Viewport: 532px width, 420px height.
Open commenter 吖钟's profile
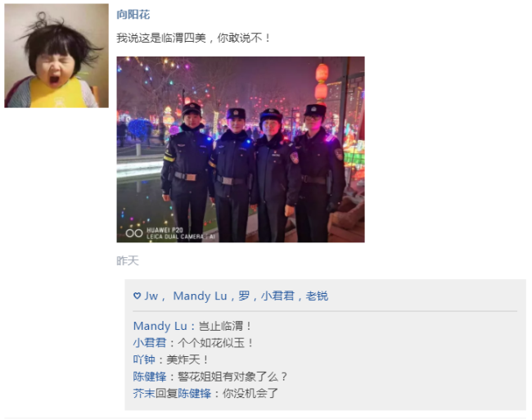click(x=144, y=359)
